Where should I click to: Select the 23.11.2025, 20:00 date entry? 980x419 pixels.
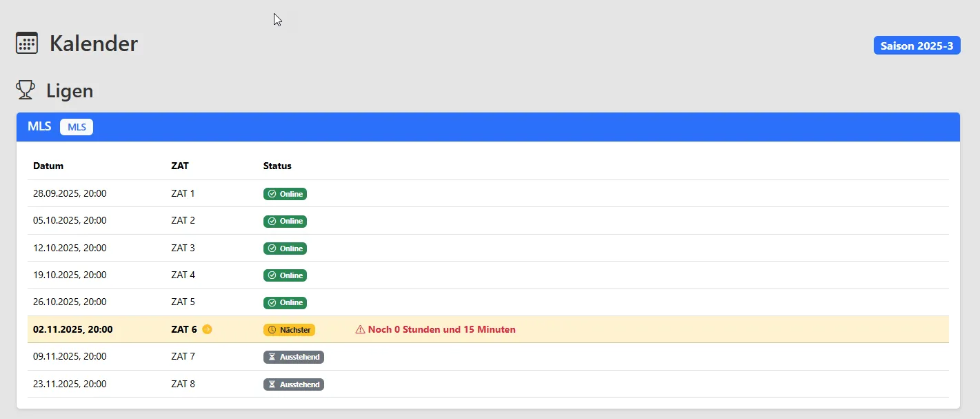click(70, 384)
